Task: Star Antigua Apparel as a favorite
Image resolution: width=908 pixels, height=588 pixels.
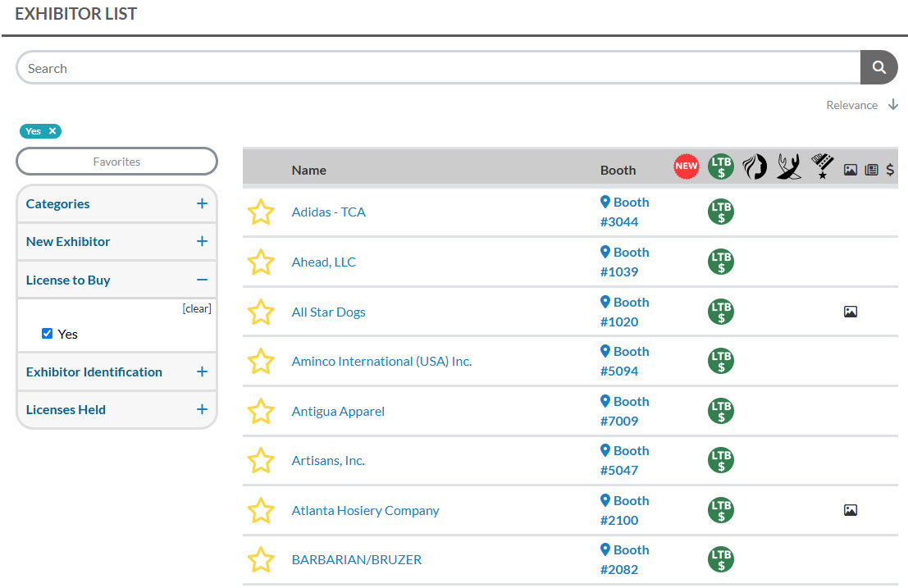Action: pos(261,411)
